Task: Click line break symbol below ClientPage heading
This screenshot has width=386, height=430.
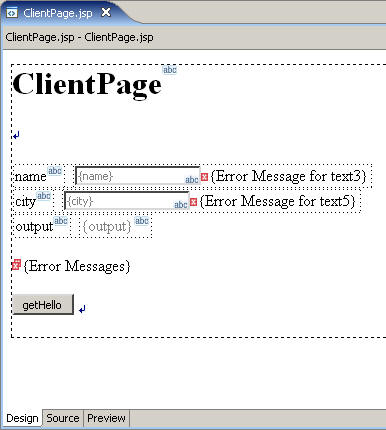Action: pyautogui.click(x=16, y=135)
